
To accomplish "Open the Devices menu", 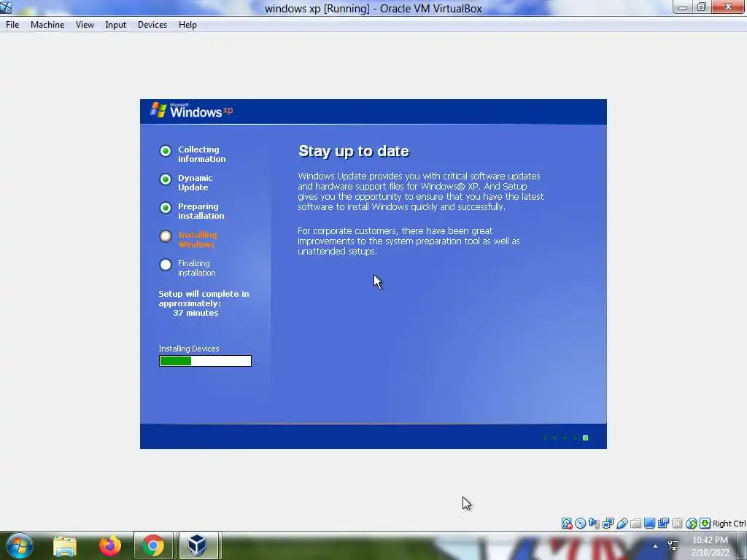I will point(152,25).
